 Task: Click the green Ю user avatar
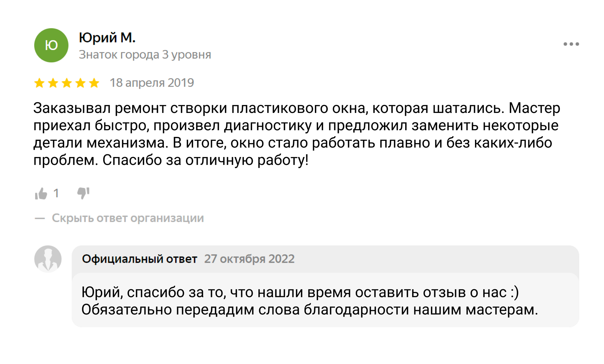(x=51, y=45)
